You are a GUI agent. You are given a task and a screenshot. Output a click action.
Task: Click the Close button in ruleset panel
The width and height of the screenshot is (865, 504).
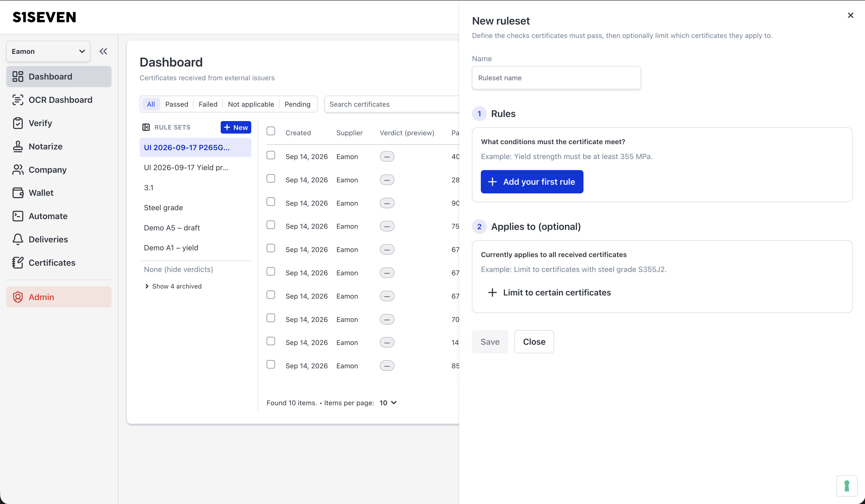(x=534, y=342)
